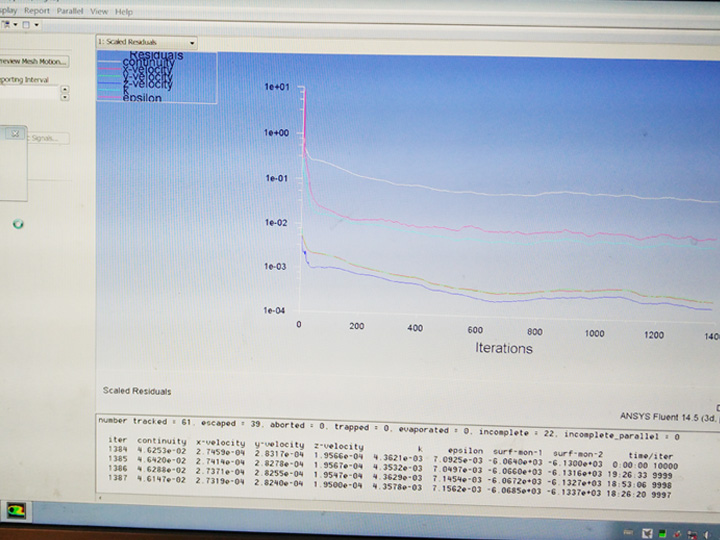The image size is (720, 540).
Task: Open the Parallel menu
Action: (70, 11)
